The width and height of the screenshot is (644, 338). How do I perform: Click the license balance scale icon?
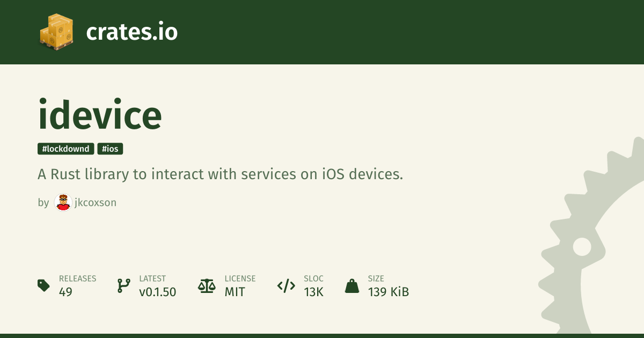click(206, 285)
